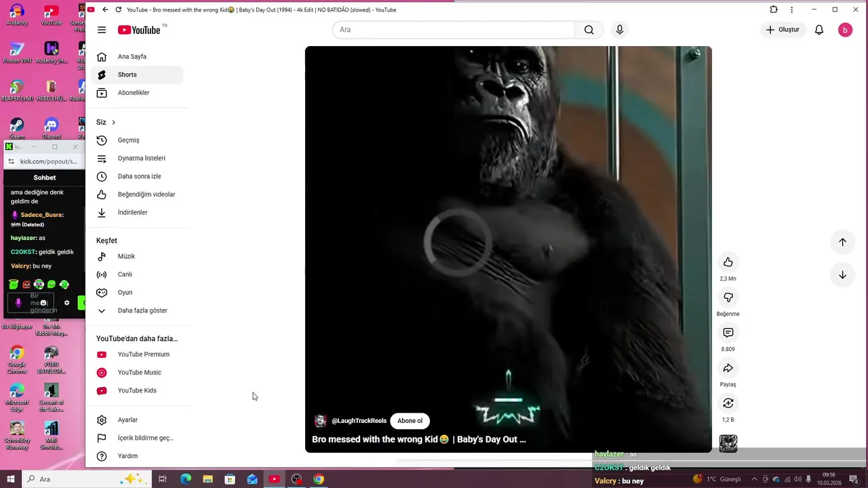Like the Short with thumbs up

click(x=728, y=262)
